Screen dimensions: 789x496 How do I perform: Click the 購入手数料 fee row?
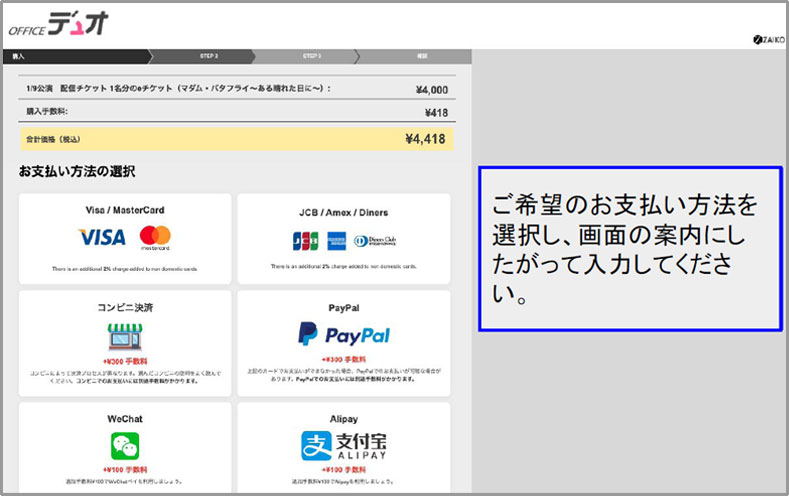(236, 112)
